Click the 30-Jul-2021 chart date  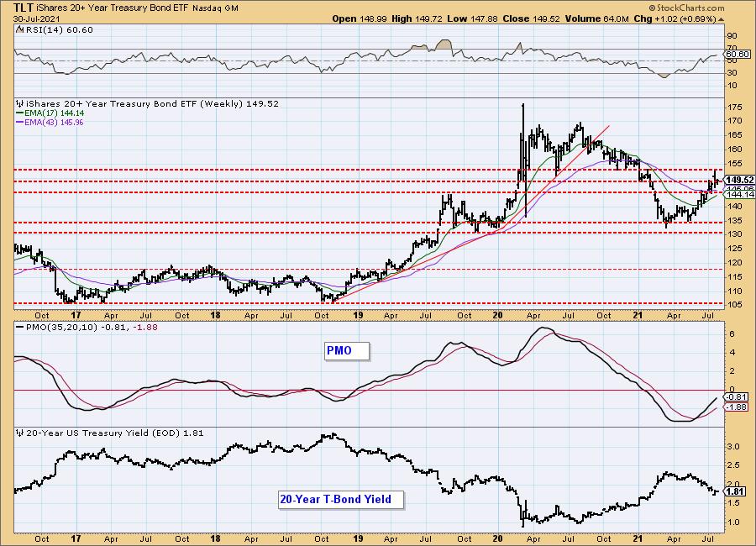click(37, 18)
